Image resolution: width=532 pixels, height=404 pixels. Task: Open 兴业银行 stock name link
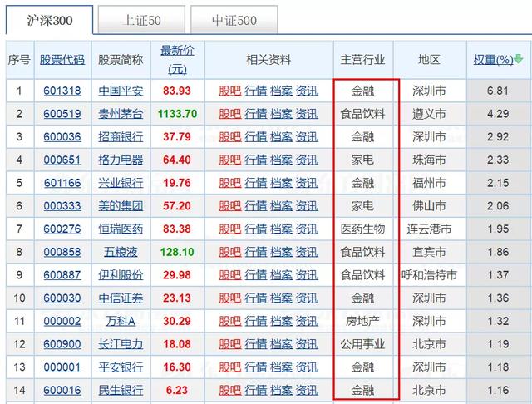click(x=121, y=183)
